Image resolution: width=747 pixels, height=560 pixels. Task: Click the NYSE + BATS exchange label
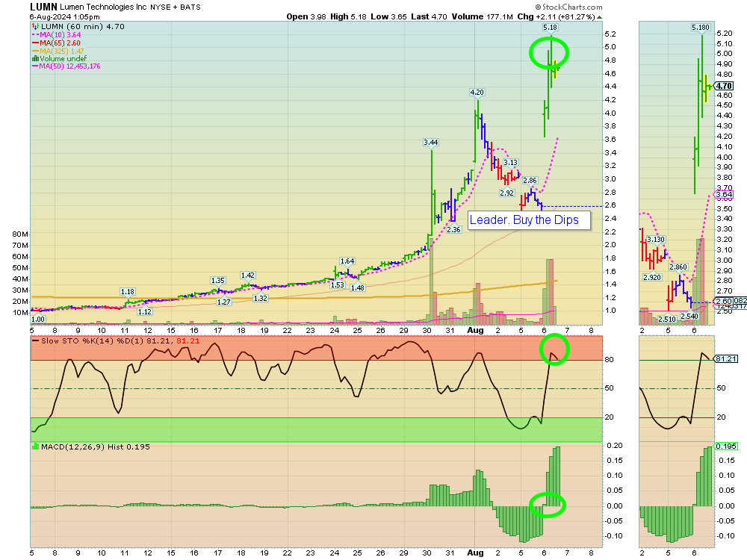[176, 7]
